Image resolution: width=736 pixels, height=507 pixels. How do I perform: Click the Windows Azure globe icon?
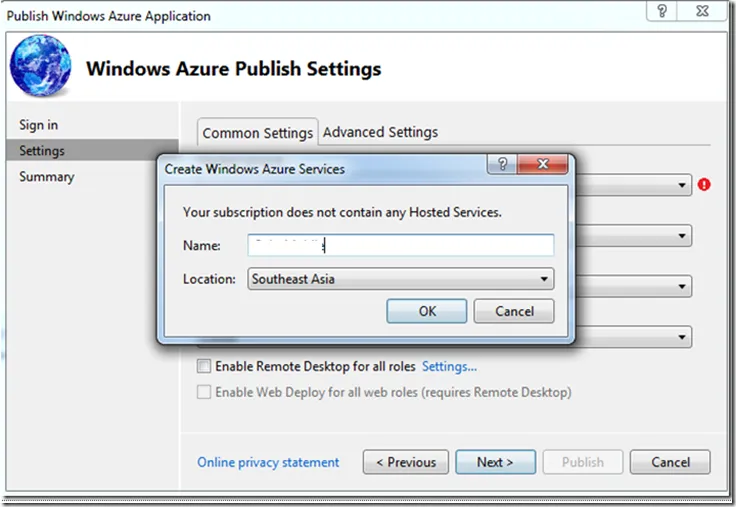click(x=41, y=66)
